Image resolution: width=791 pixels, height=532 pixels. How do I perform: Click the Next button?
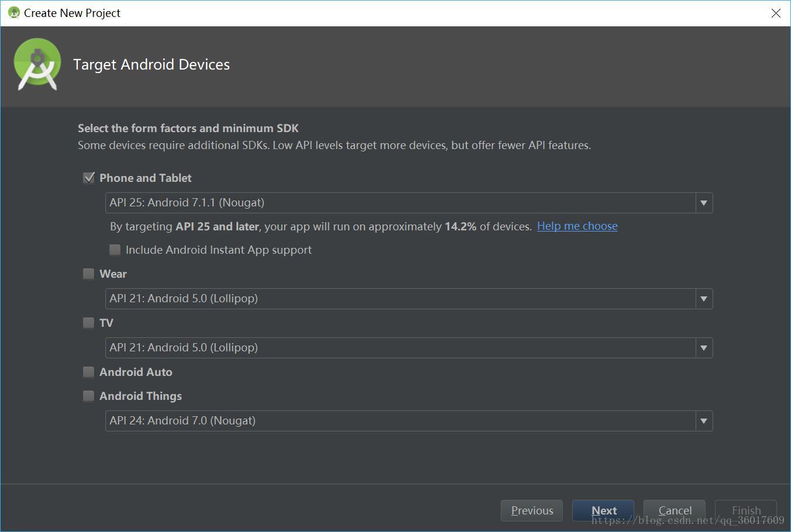tap(603, 510)
